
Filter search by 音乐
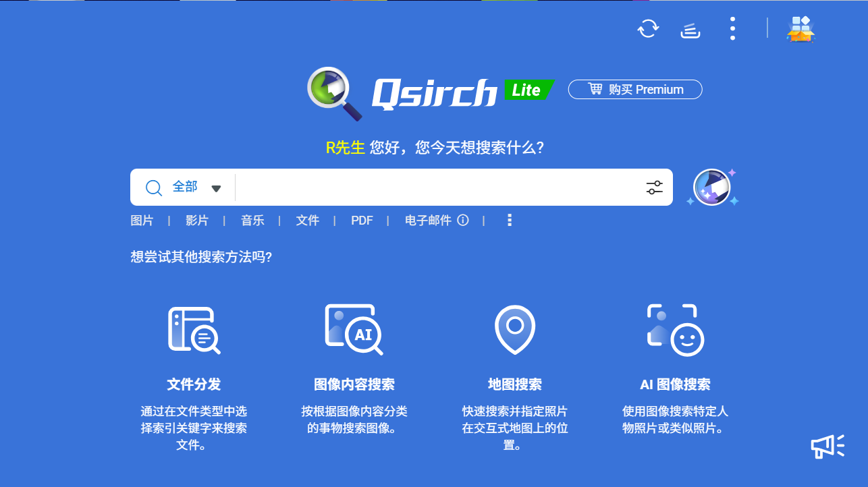click(x=252, y=221)
